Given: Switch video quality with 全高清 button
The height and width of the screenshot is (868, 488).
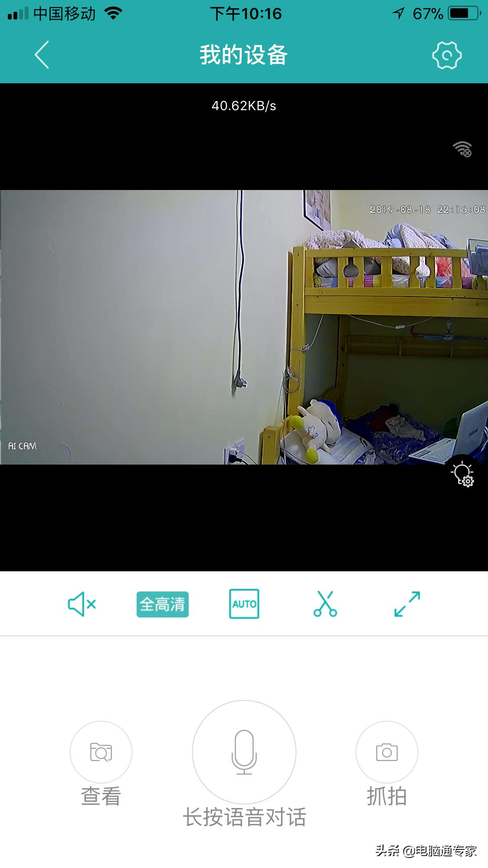Looking at the screenshot, I should tap(163, 604).
